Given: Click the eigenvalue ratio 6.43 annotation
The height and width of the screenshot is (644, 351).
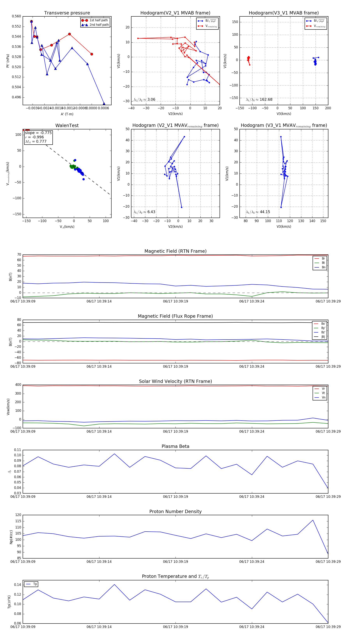Looking at the screenshot, I should pyautogui.click(x=144, y=212).
